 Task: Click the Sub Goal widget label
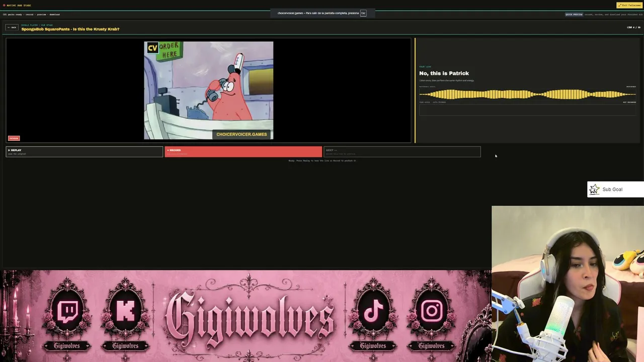pos(612,190)
